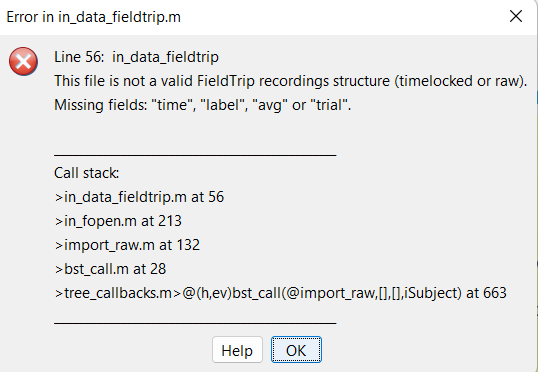Select call stack entry 'in_data_fieldtrip.m at 56'
Screen dimensions: 538x372
[x=139, y=197]
